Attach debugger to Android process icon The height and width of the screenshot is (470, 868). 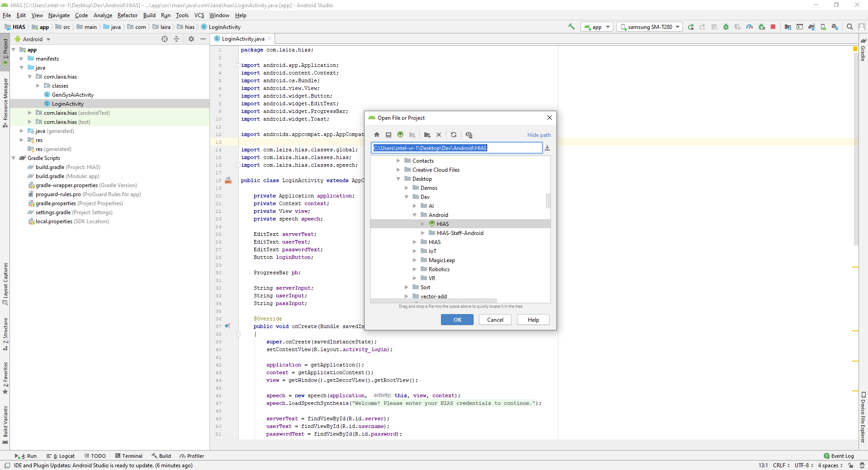(x=762, y=27)
